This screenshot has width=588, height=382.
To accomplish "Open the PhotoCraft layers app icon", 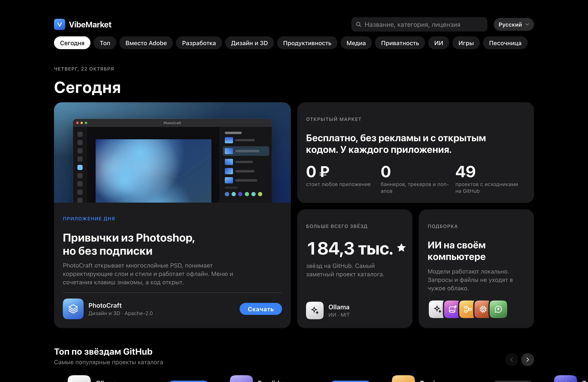I will pyautogui.click(x=73, y=309).
